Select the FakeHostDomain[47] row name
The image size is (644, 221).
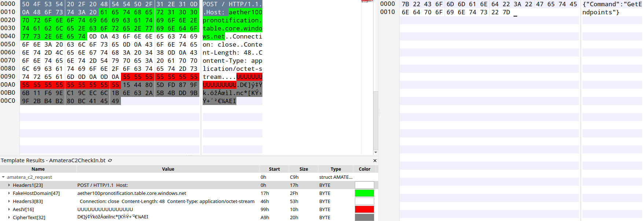[x=36, y=193]
